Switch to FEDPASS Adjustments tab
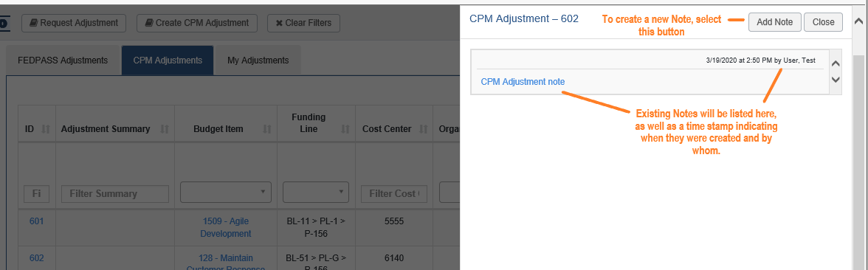 click(x=63, y=60)
